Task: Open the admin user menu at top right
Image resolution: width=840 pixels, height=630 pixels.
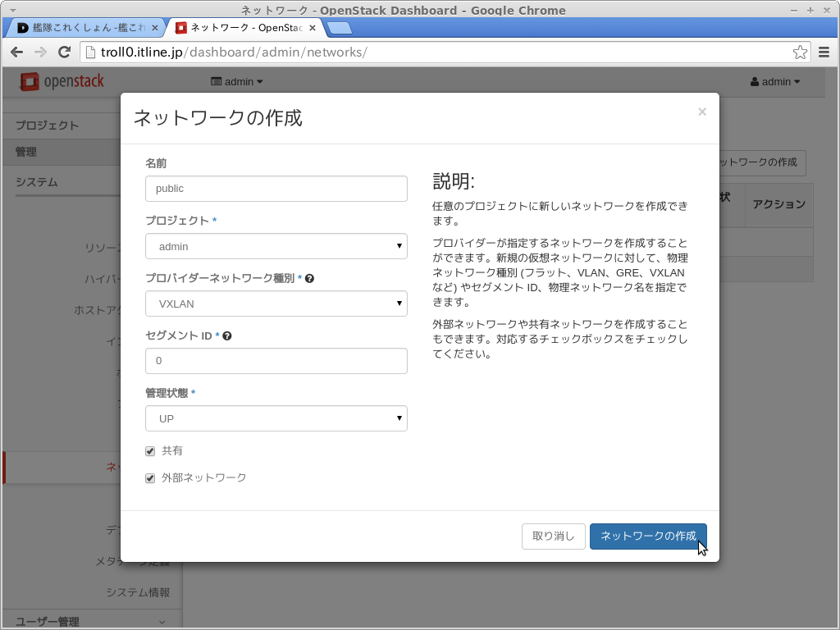Action: point(774,82)
